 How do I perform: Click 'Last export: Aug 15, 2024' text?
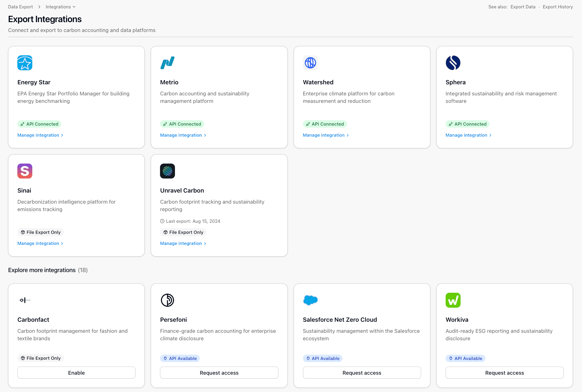(x=193, y=221)
